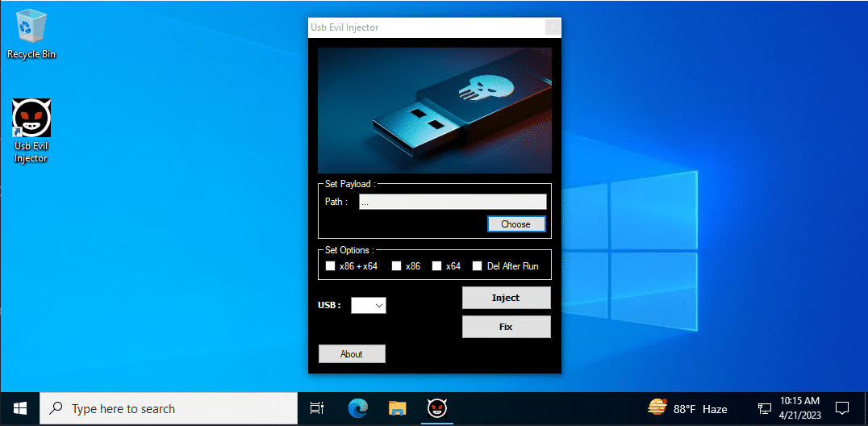868x426 pixels.
Task: Toggle the Del After Run checkbox
Action: [477, 266]
